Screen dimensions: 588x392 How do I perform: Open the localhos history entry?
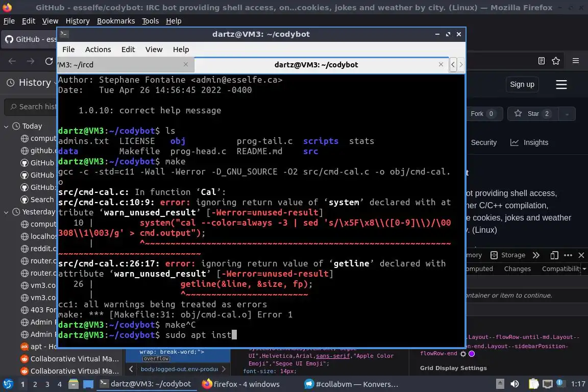point(38,236)
